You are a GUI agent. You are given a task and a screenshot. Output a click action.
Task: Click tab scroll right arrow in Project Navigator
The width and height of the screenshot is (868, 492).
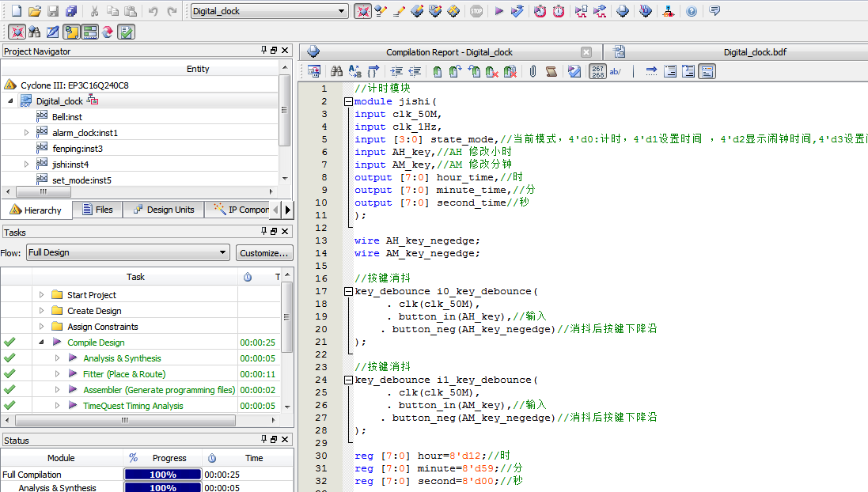[287, 210]
